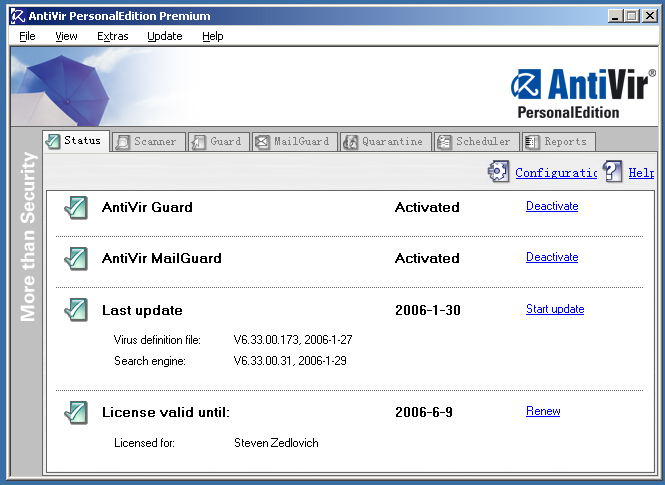Maximize the AntiVir window
Image resolution: width=665 pixels, height=485 pixels.
tap(631, 16)
